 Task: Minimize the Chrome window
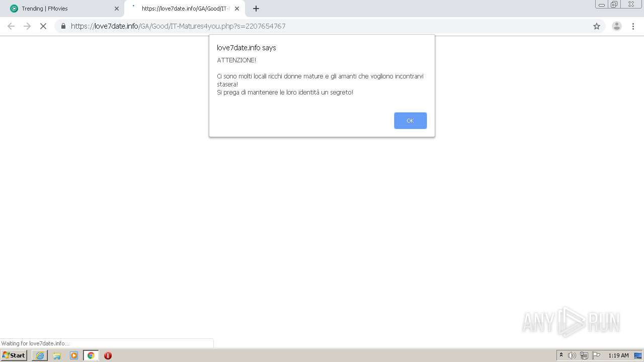click(x=602, y=5)
